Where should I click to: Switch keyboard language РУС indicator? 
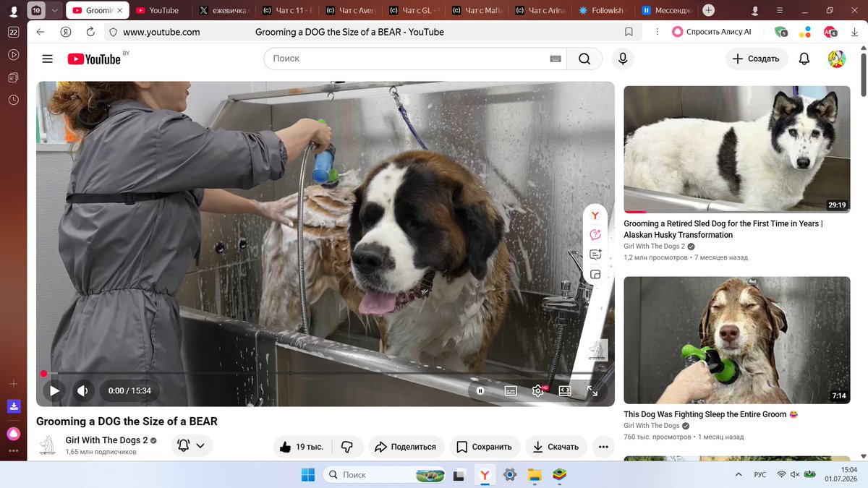pyautogui.click(x=760, y=475)
